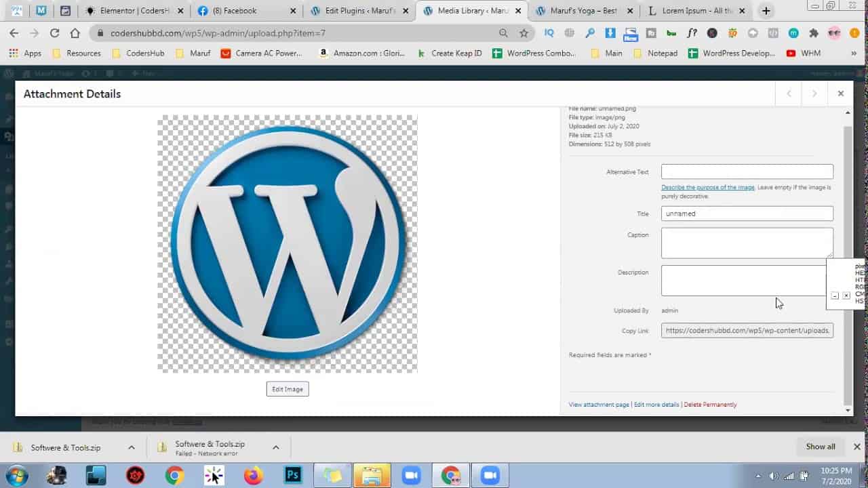Click the Copy Link URL field
868x488 pixels.
pos(747,331)
